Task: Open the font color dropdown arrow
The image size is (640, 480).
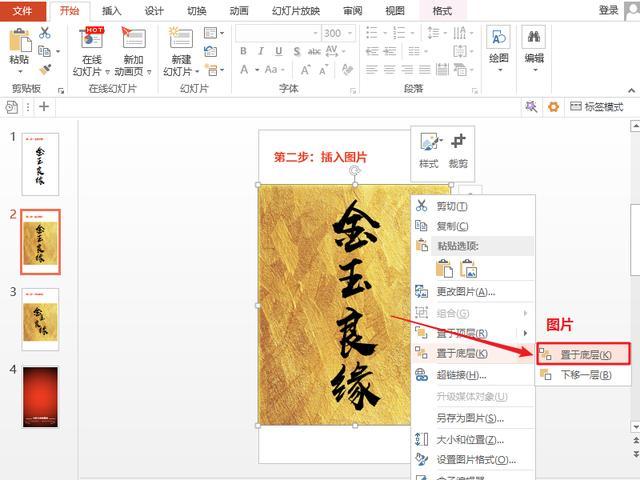Action: coord(258,70)
